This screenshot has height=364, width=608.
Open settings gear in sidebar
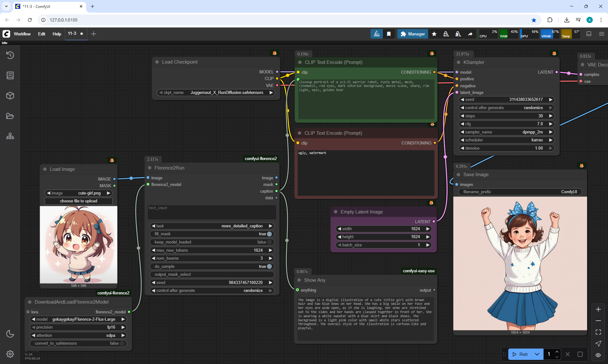(10, 354)
